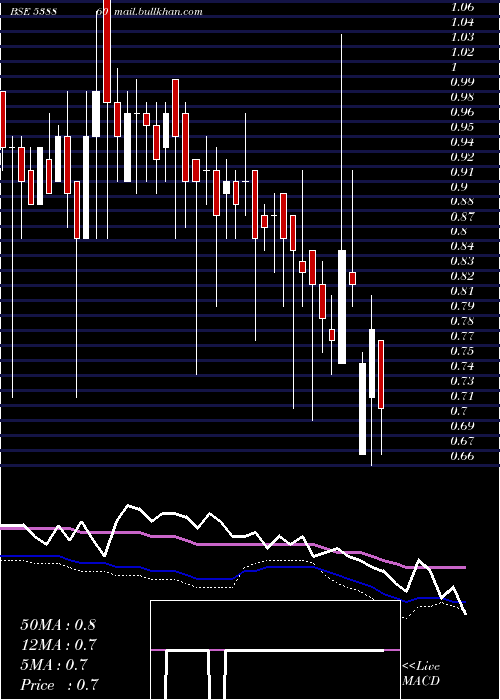Click the 0.84 price axis label
The height and width of the screenshot is (700, 500).
462,246
